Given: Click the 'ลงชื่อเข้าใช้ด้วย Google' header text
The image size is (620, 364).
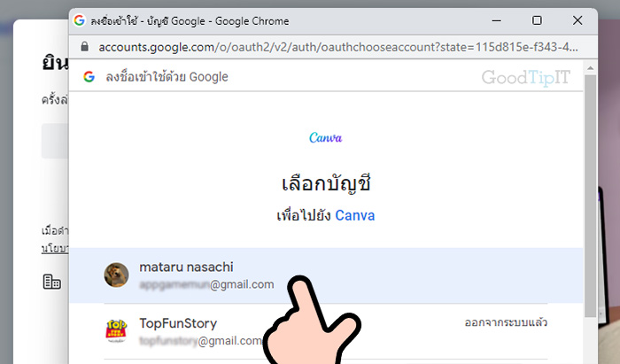Looking at the screenshot, I should point(167,77).
